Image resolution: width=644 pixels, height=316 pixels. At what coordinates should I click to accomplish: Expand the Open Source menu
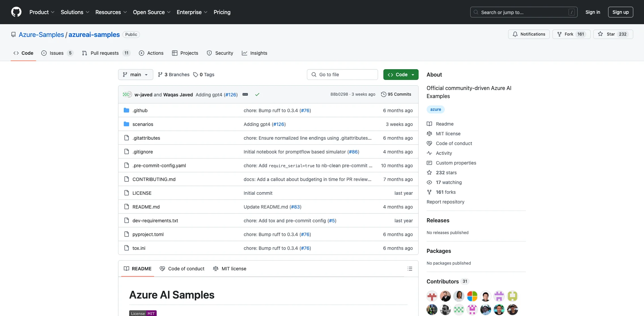[152, 12]
